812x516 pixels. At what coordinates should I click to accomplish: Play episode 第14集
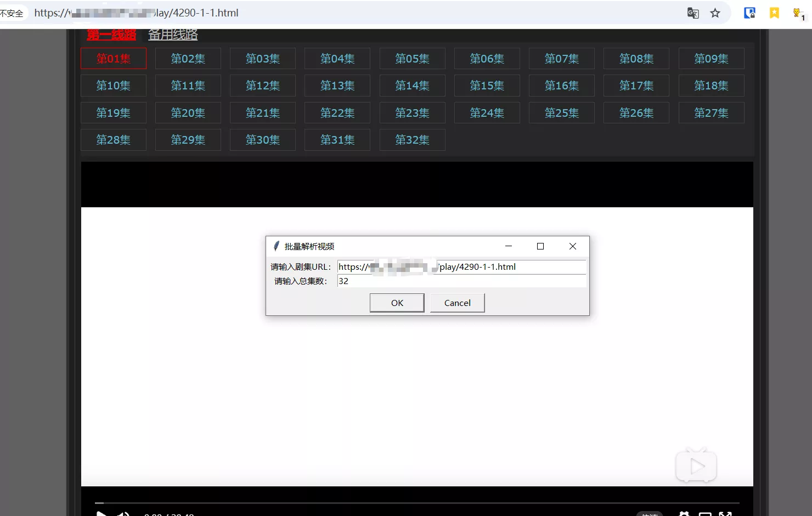(413, 86)
